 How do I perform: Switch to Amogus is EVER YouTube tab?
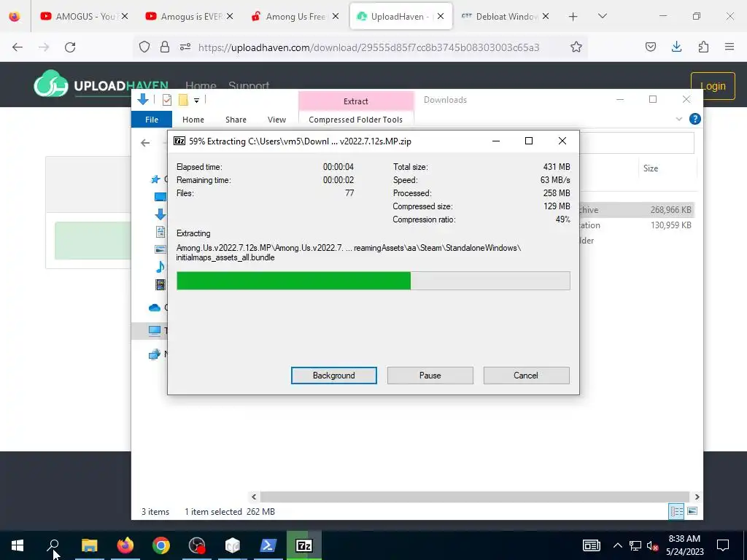[x=190, y=16]
